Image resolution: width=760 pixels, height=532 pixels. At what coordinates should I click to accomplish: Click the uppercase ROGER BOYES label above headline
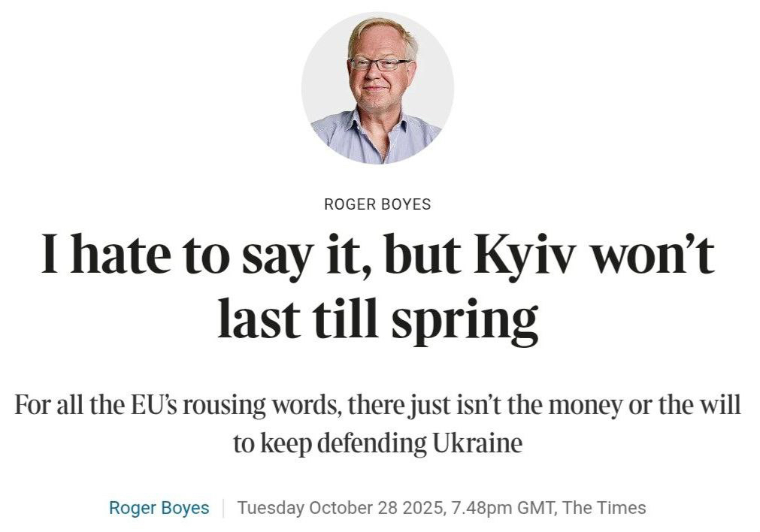click(377, 204)
